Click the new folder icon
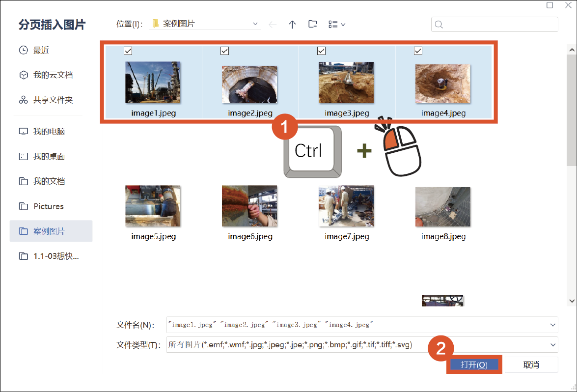This screenshot has height=392, width=577. coord(312,24)
